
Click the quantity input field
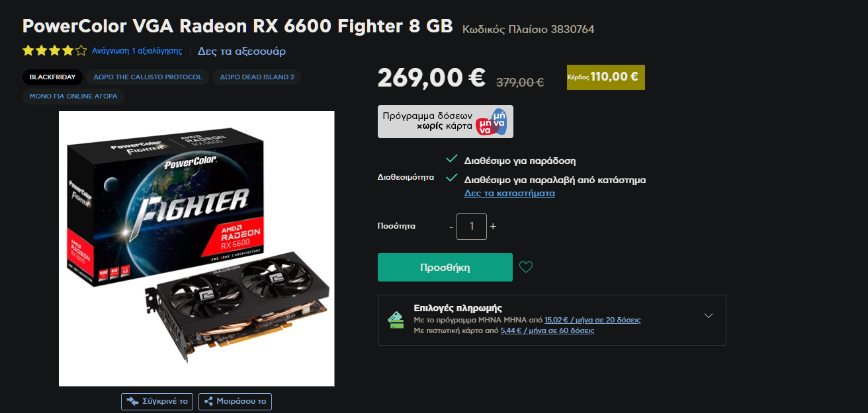[x=472, y=227]
